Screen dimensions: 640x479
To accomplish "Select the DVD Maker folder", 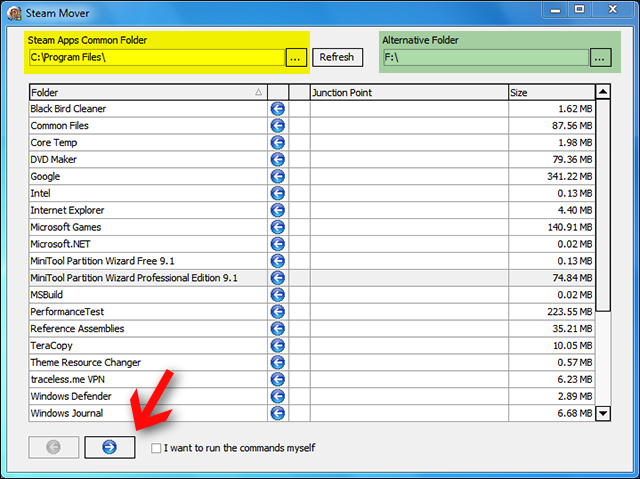I will click(149, 160).
